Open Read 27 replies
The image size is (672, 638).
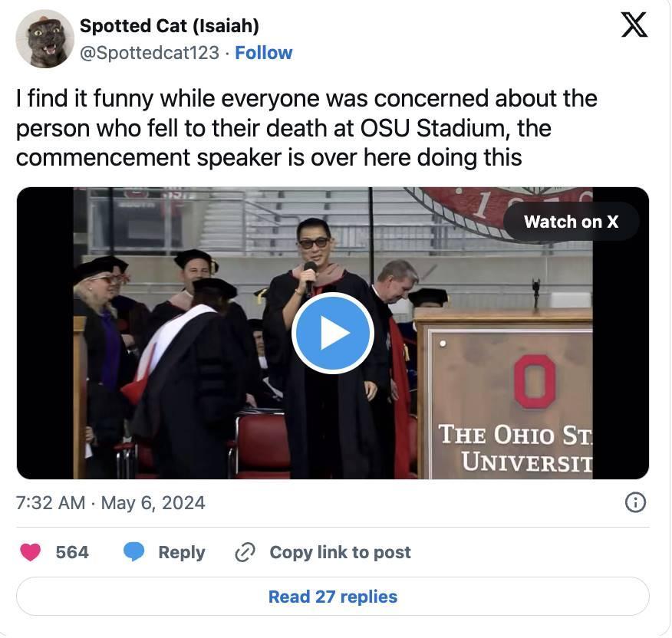(332, 597)
